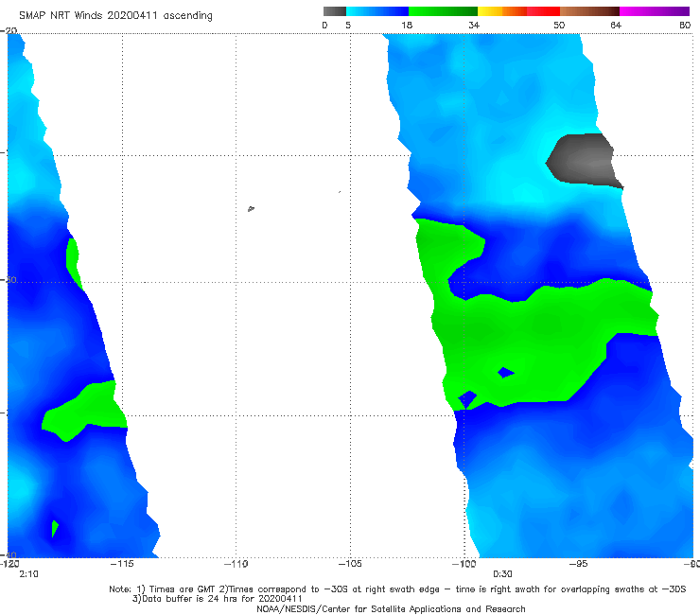Click the longitude label "-115"
Viewport: 700px width, 615px height.
click(x=122, y=564)
